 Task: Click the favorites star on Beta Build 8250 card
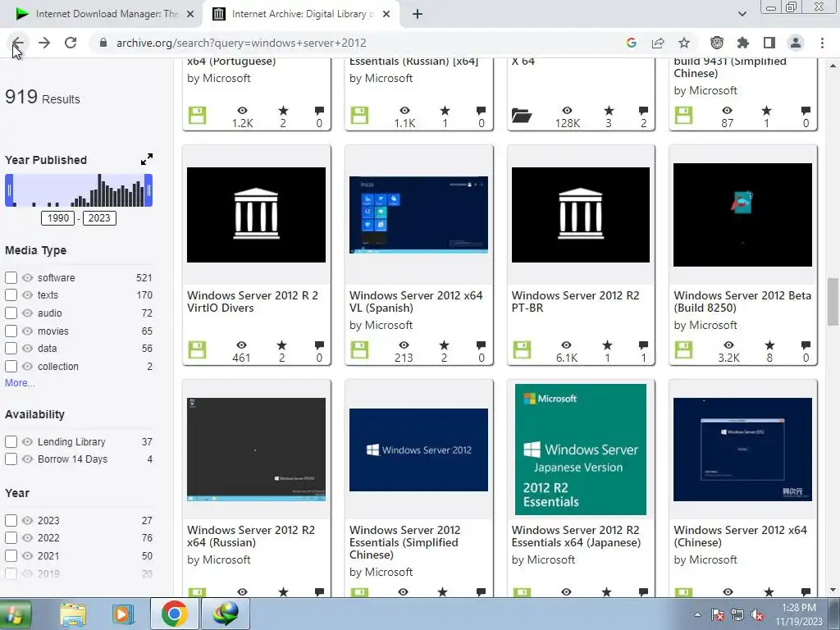pos(769,345)
